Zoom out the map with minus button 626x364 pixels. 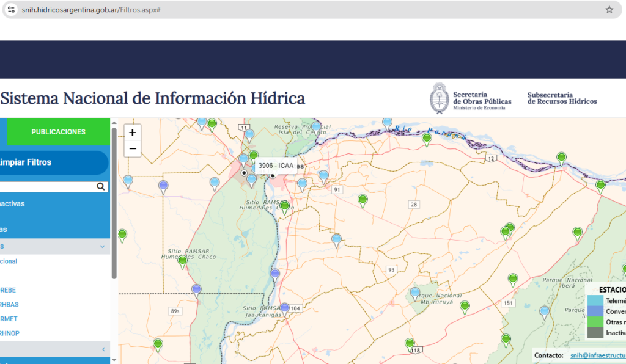click(x=133, y=148)
